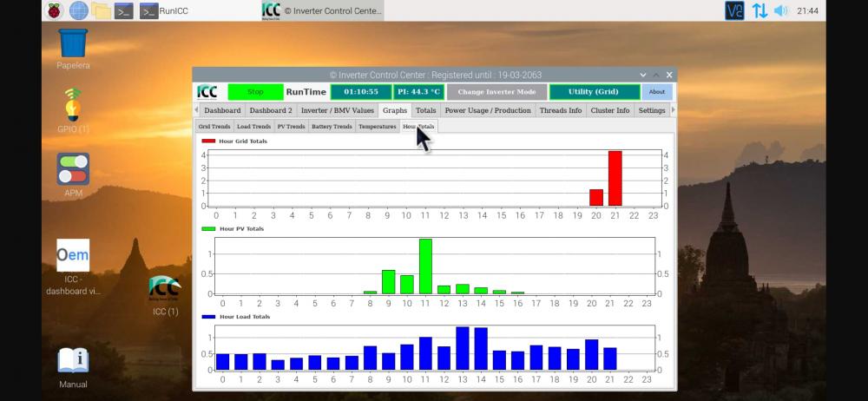Open the terminal launcher in the taskbar
The height and width of the screenshot is (401, 868).
click(124, 10)
